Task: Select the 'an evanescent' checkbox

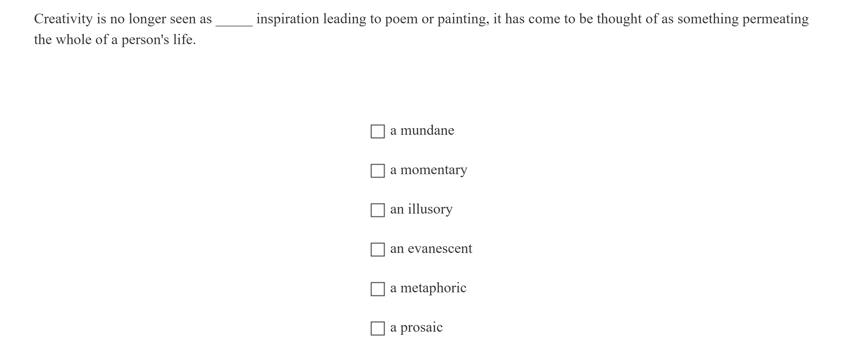Action: (377, 249)
